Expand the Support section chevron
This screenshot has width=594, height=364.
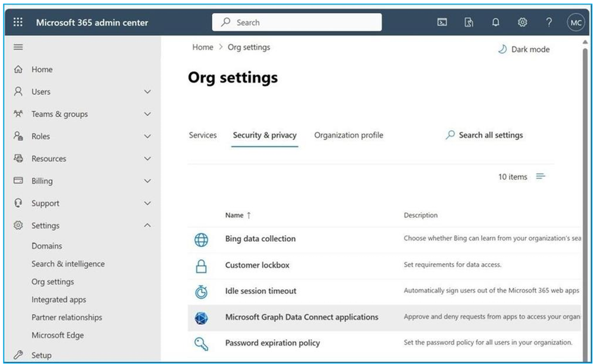(x=147, y=203)
